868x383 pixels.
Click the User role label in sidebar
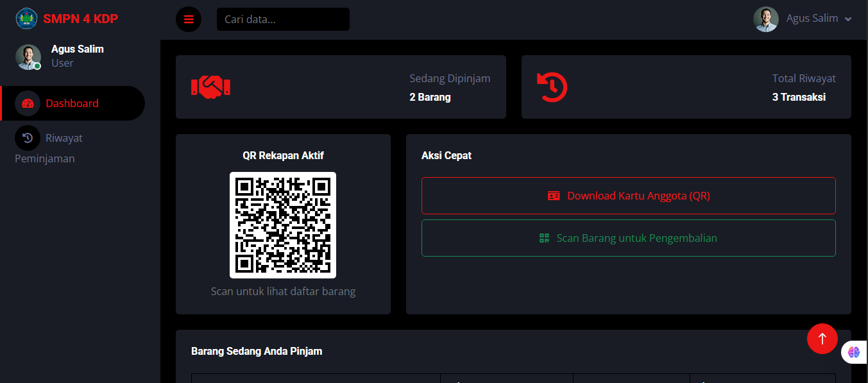pyautogui.click(x=62, y=64)
